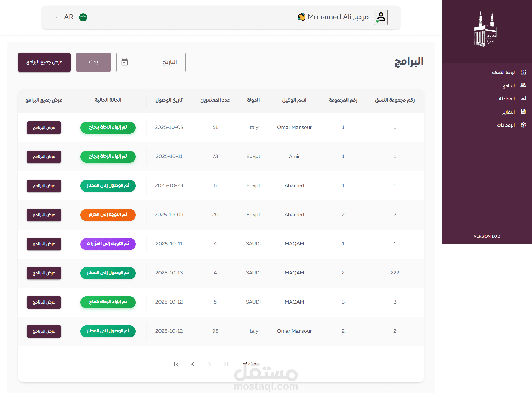Open the calendar picker icon in date field

[125, 62]
